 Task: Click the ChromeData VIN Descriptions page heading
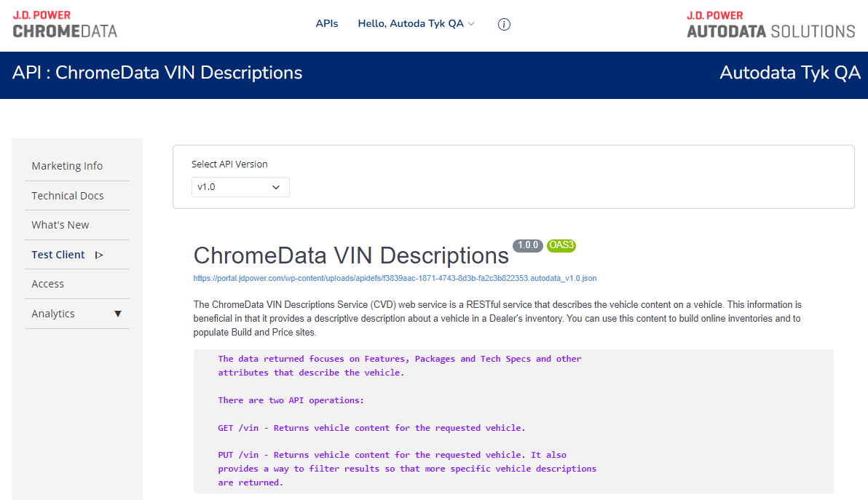tap(351, 255)
